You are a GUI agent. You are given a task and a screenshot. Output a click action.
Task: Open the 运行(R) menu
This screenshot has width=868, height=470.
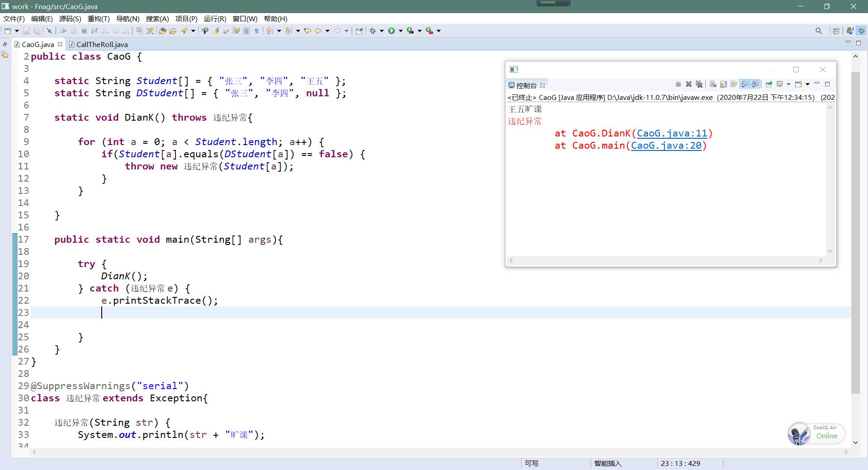[x=215, y=19]
